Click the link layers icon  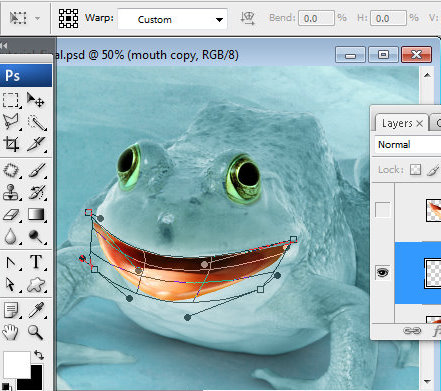pos(412,330)
